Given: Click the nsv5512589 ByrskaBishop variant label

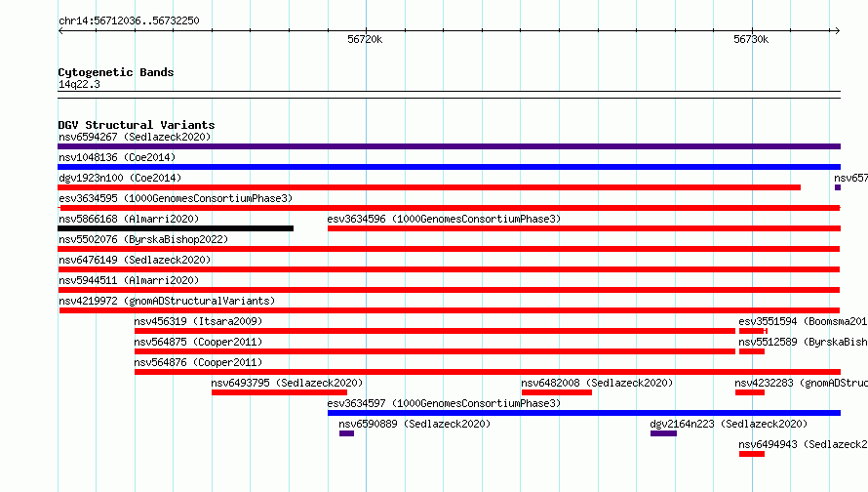Looking at the screenshot, I should [804, 342].
